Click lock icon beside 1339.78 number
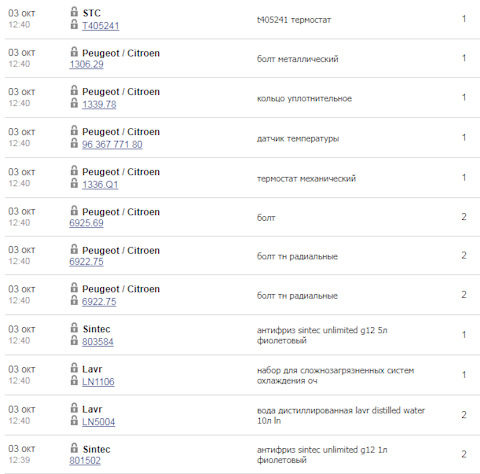This screenshot has width=480, height=474. [x=74, y=103]
